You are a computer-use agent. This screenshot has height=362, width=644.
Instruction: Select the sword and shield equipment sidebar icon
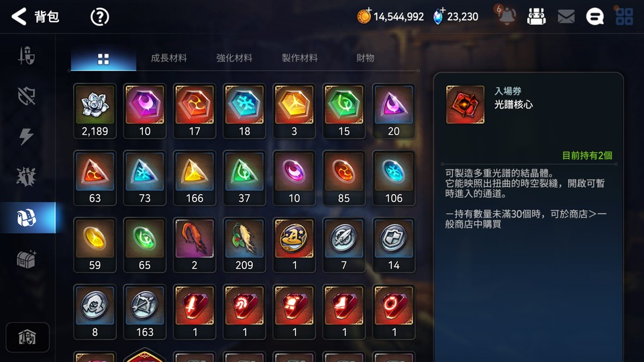[x=27, y=56]
